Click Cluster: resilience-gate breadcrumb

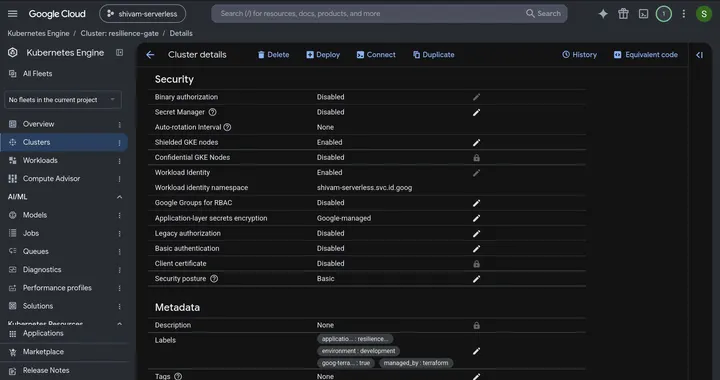119,34
